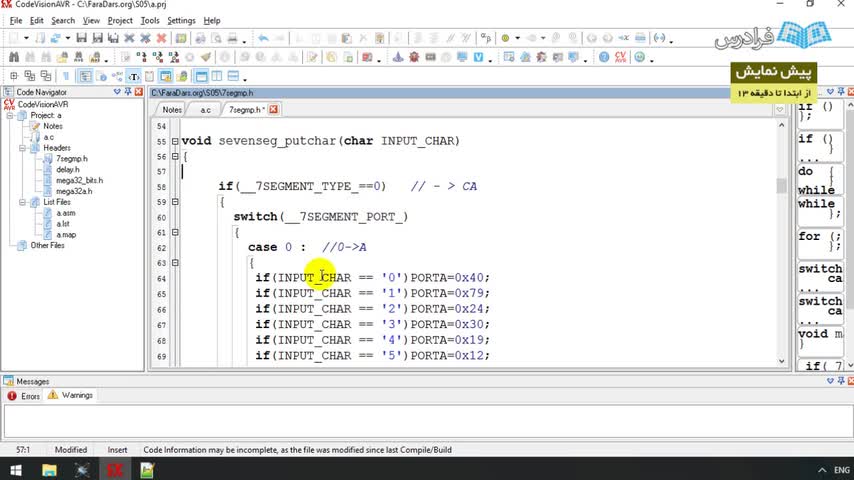Insert the 'for (;' code template
The height and width of the screenshot is (480, 854).
(820, 242)
